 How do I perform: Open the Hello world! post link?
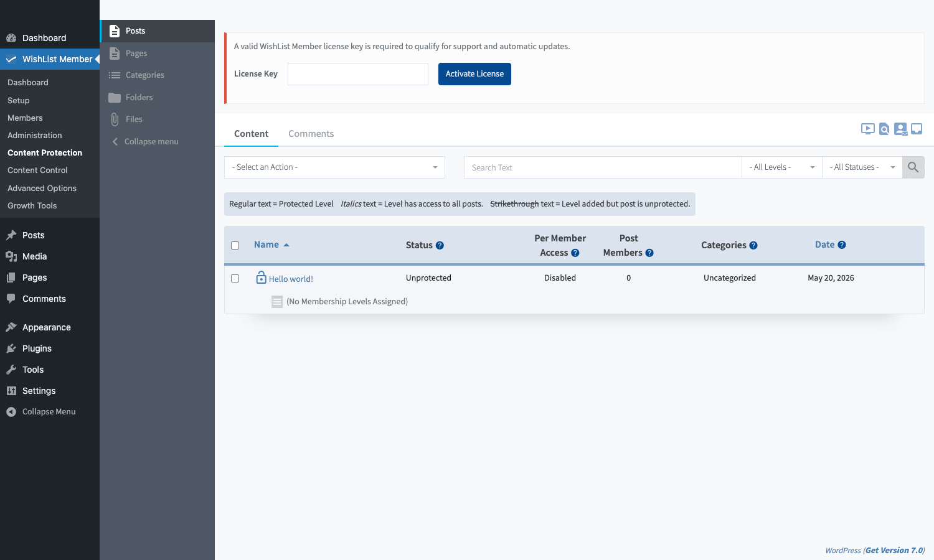291,279
